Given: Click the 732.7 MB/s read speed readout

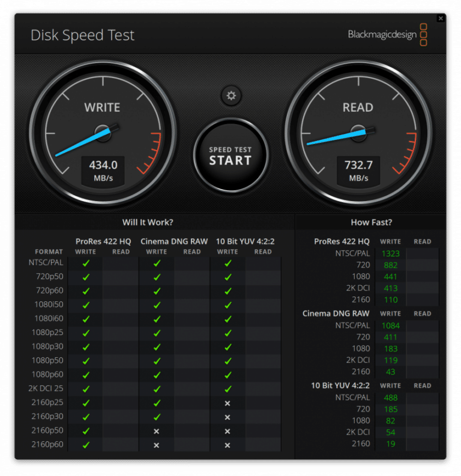Looking at the screenshot, I should (358, 170).
